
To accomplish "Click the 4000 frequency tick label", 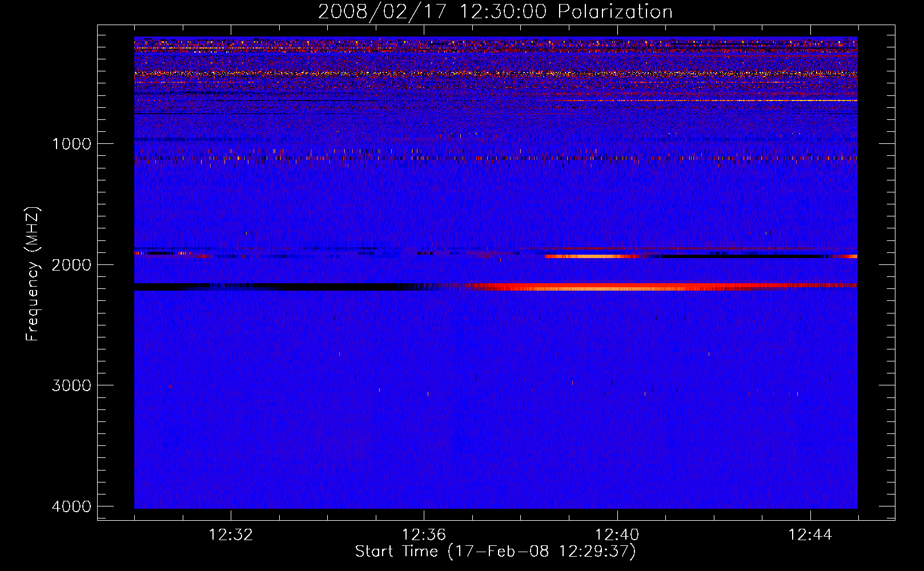I will pos(71,506).
